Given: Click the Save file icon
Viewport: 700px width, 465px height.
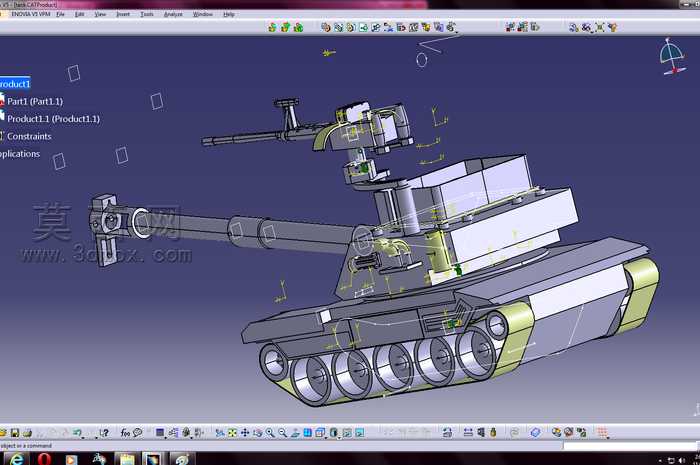Looking at the screenshot, I should [x=15, y=432].
